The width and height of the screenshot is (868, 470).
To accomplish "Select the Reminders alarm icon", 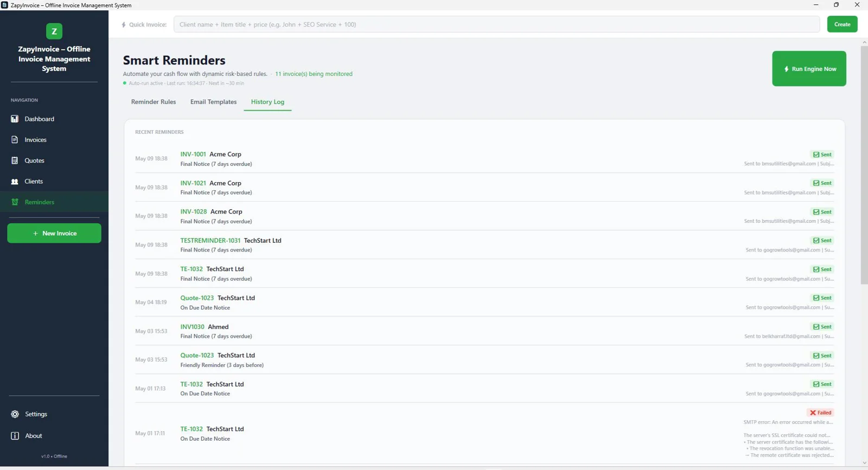I will click(15, 202).
